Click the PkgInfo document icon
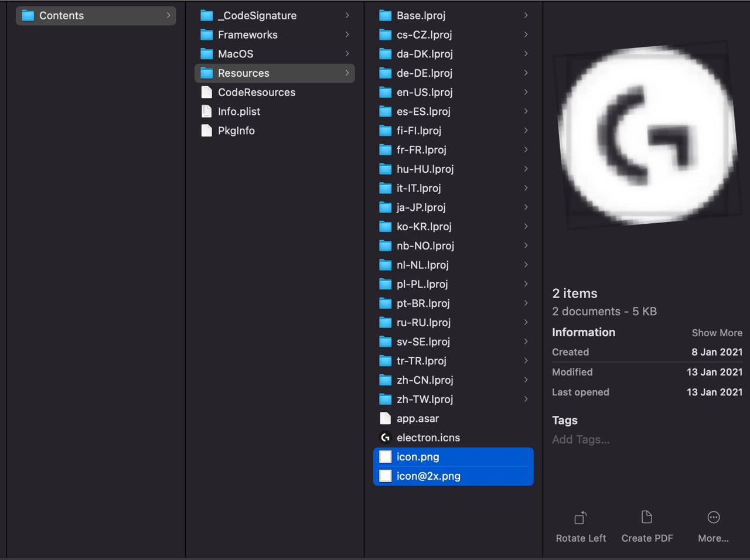The image size is (750, 560). (206, 131)
